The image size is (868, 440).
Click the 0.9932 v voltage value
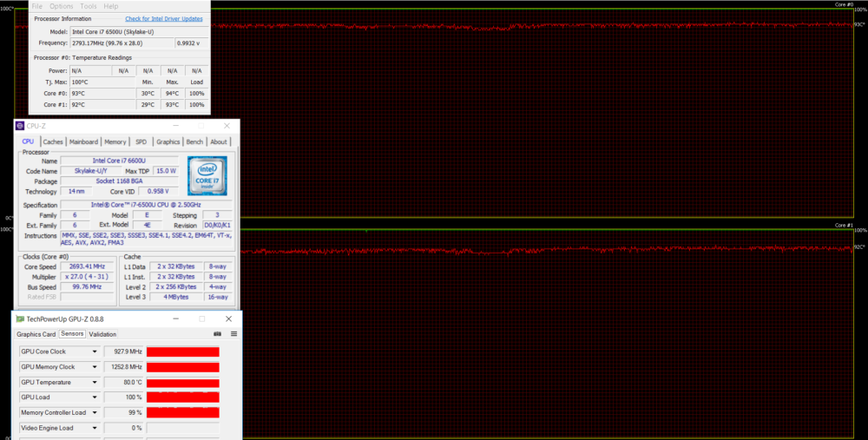pos(192,43)
